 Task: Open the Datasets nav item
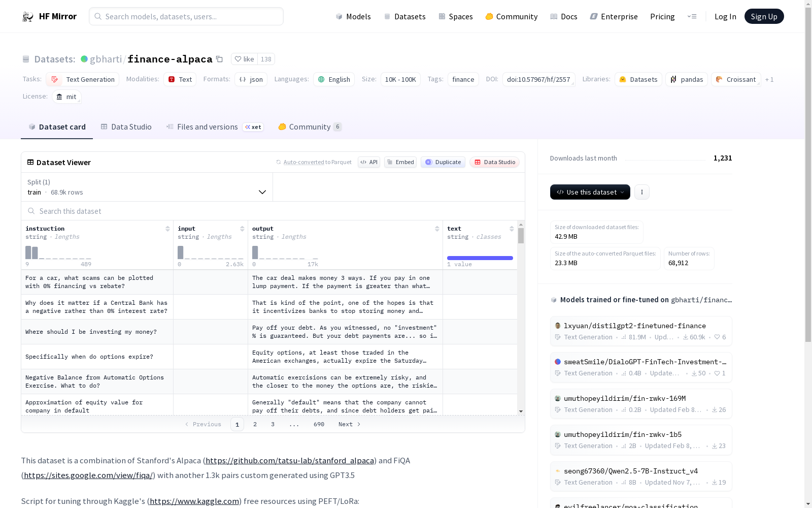[x=404, y=16]
